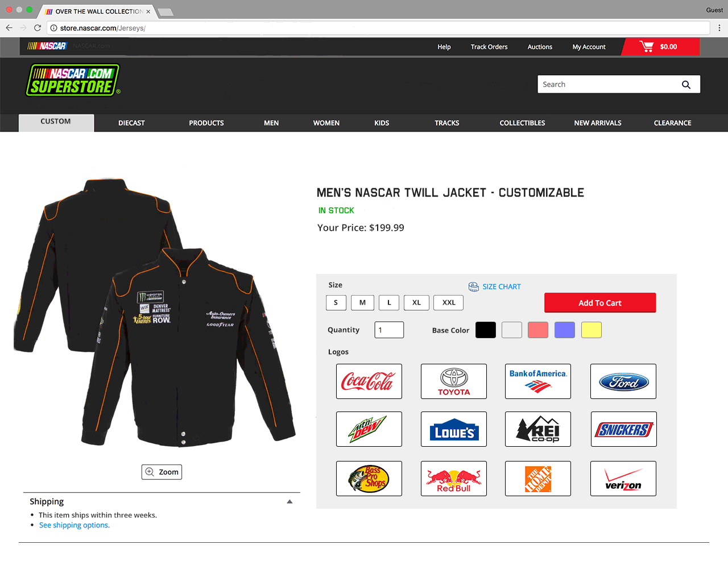The height and width of the screenshot is (582, 728).
Task: Focus the Quantity input field
Action: tap(389, 330)
